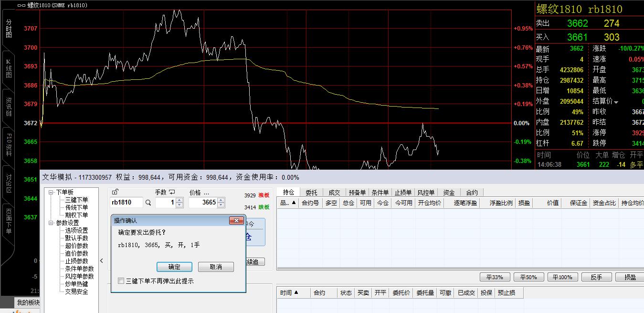Open the K线图 side tab
Image resolution: width=644 pixels, height=313 pixels.
8,68
